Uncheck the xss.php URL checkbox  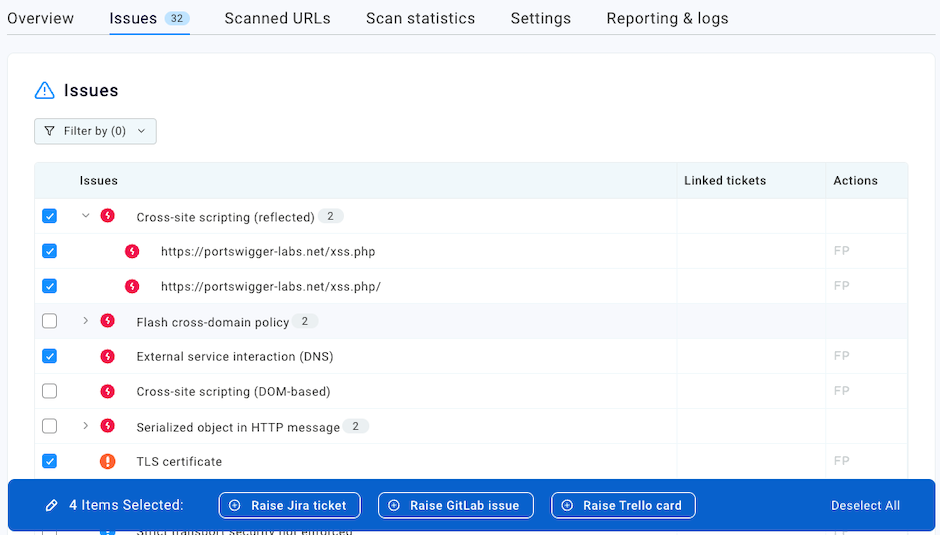[x=50, y=251]
